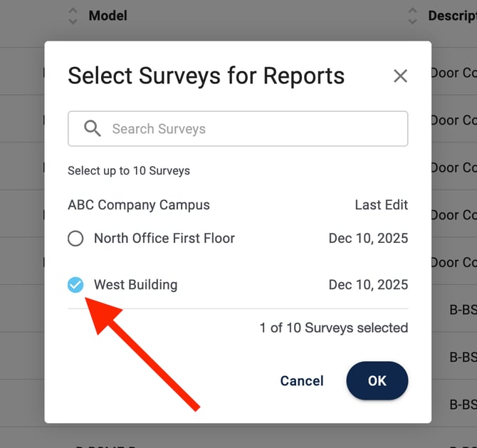Click the Model column header
This screenshot has width=477, height=448.
(x=108, y=16)
